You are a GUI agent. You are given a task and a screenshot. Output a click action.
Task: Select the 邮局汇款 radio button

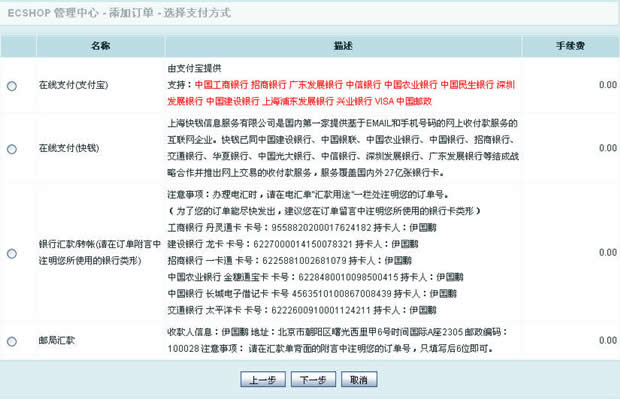[12, 341]
